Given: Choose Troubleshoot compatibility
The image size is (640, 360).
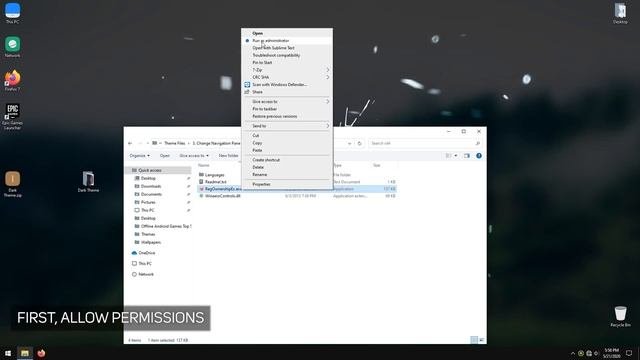Looking at the screenshot, I should pos(287,55).
